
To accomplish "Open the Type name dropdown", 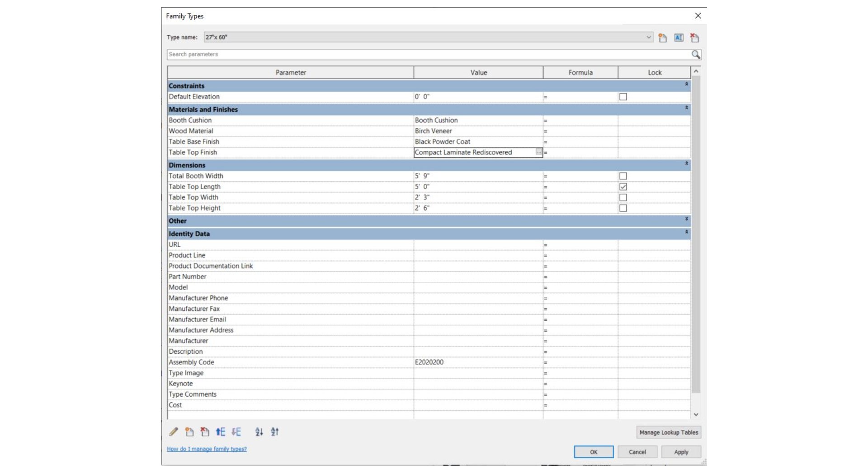I will point(649,37).
